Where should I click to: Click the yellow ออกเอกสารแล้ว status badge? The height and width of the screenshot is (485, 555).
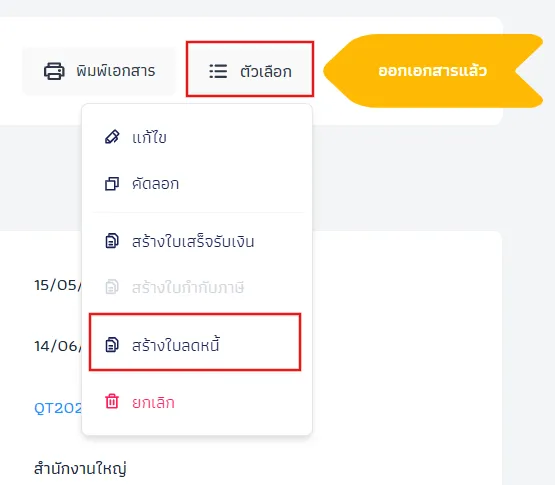point(433,71)
